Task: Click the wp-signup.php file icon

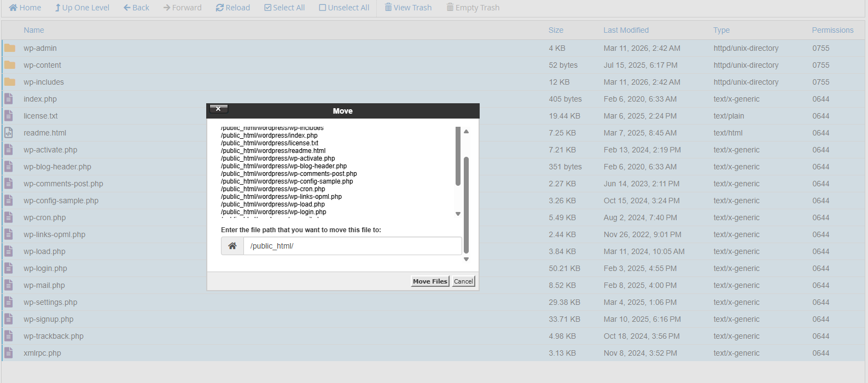Action: coord(9,319)
